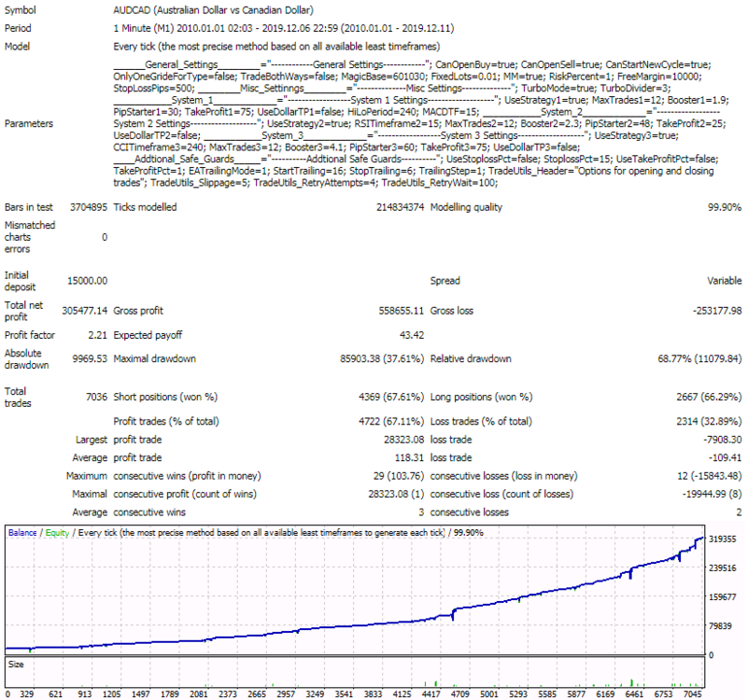The width and height of the screenshot is (748, 700).
Task: Click the short positions value '4369 (67.61%)'
Action: 391,397
